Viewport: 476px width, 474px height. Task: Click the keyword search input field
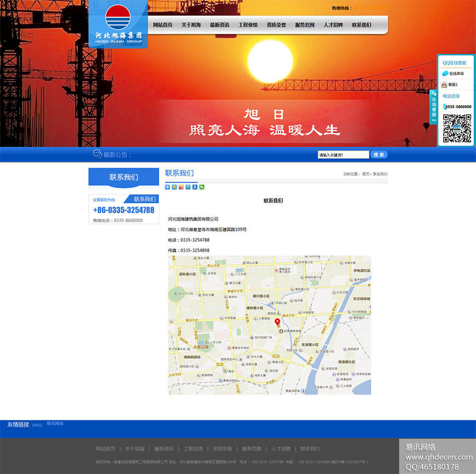point(343,155)
